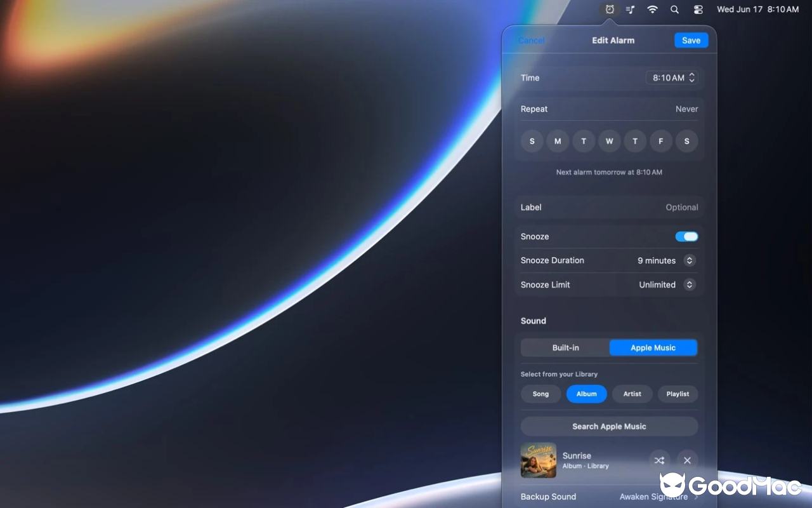Screen dimensions: 812x508
Task: Select the Apple Music sound tab
Action: point(653,347)
